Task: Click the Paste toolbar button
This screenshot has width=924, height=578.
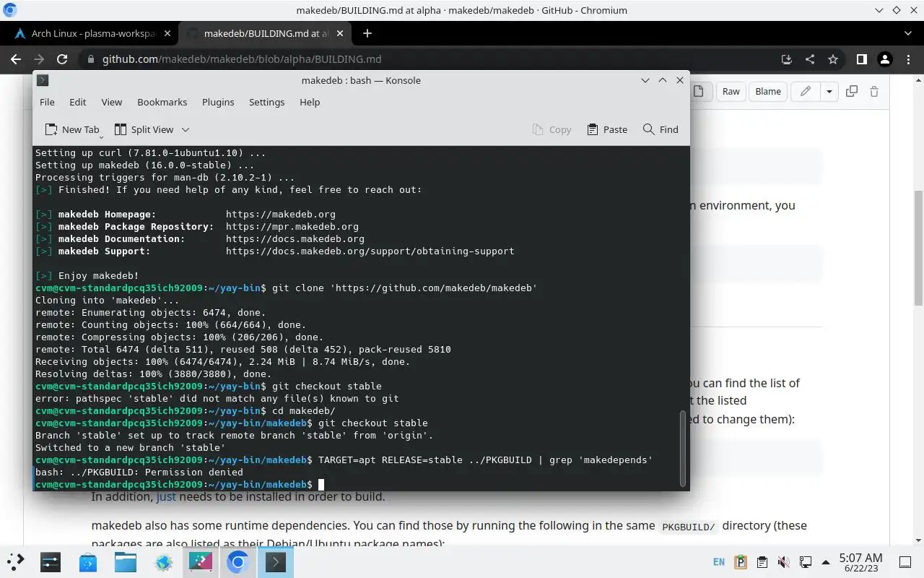Action: pos(606,129)
